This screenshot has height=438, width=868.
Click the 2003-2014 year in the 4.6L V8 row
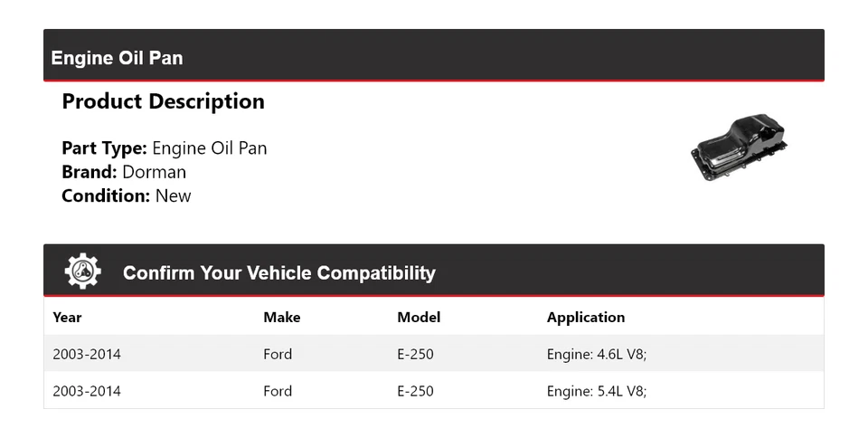(x=87, y=354)
